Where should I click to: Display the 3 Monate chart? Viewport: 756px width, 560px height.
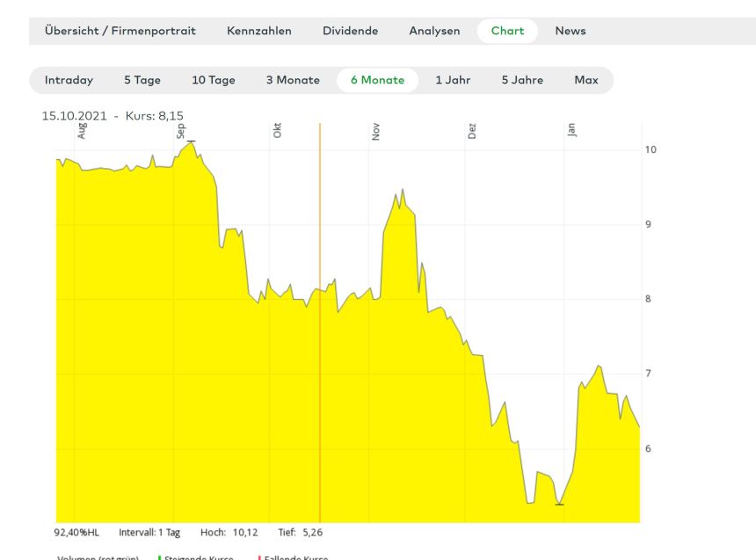pos(293,79)
